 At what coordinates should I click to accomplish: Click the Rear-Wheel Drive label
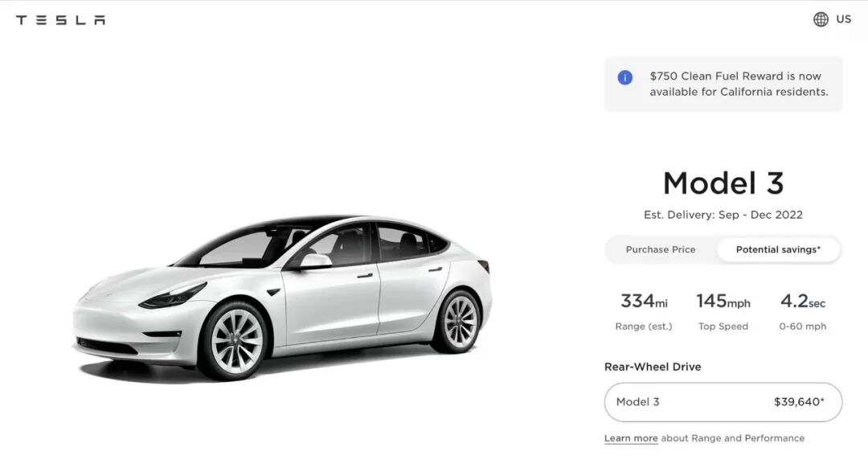click(x=653, y=367)
